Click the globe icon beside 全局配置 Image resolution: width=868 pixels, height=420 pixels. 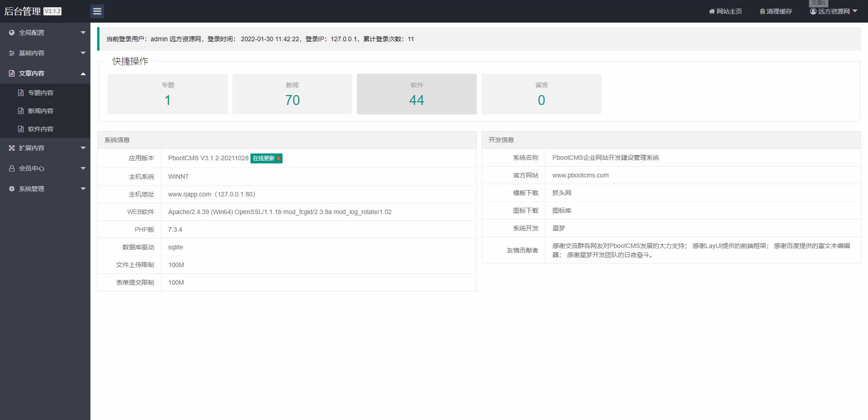tap(12, 33)
